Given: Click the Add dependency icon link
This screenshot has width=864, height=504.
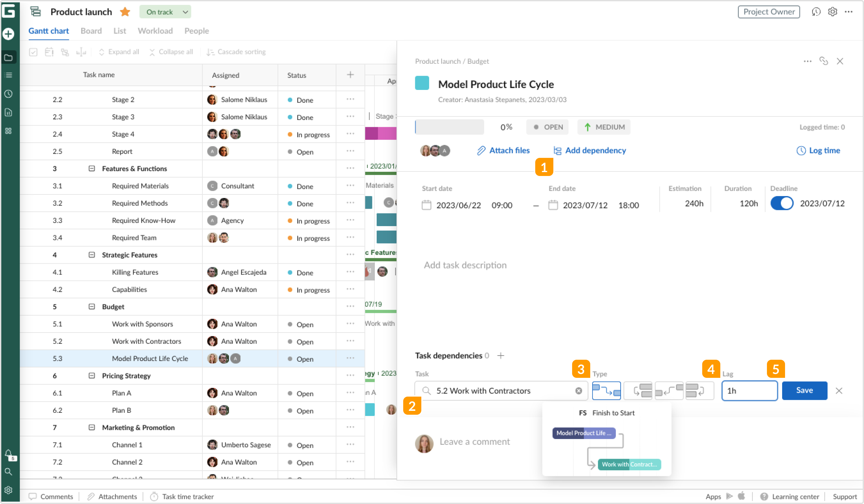Looking at the screenshot, I should pyautogui.click(x=558, y=150).
